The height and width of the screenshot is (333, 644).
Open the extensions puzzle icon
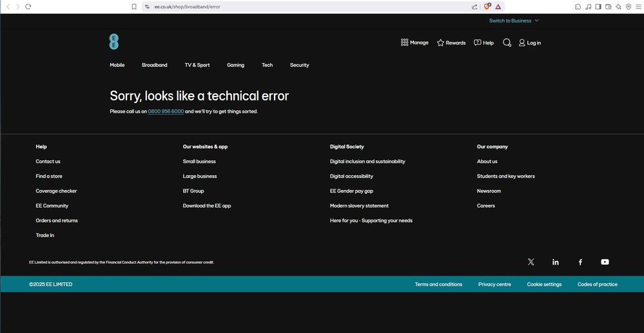578,6
